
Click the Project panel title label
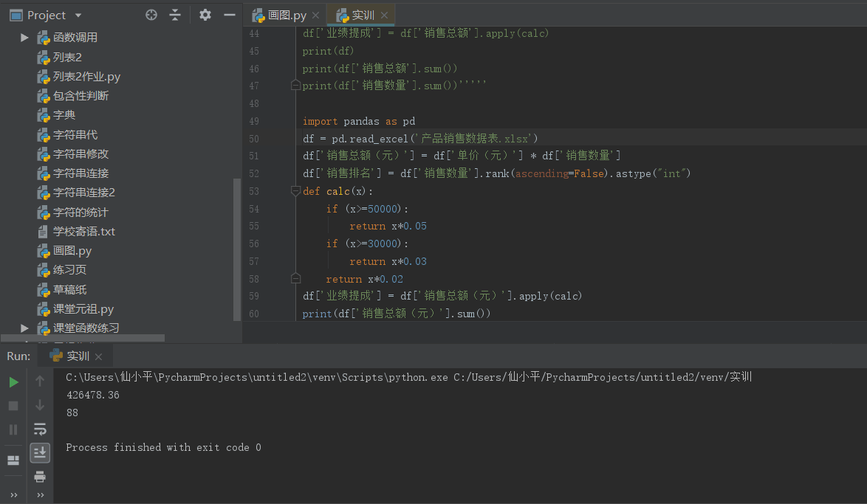[47, 15]
